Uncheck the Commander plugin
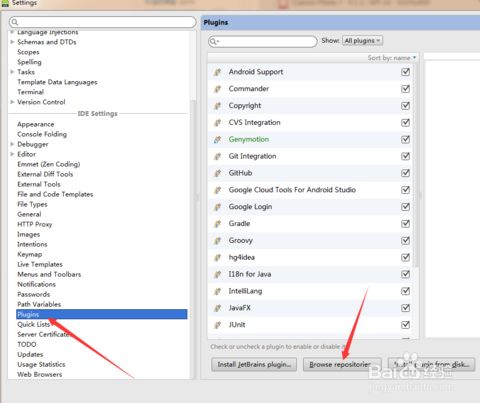The image size is (480, 403). click(405, 89)
